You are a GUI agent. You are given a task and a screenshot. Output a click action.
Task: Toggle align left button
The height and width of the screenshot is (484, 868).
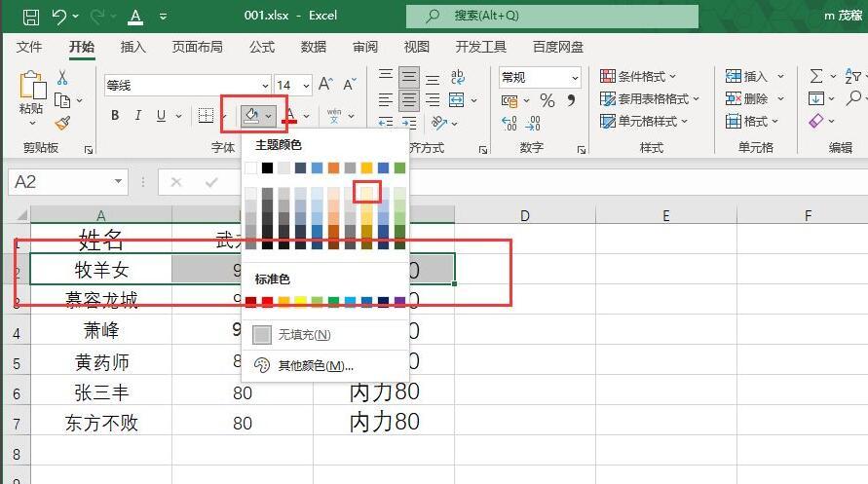[386, 100]
